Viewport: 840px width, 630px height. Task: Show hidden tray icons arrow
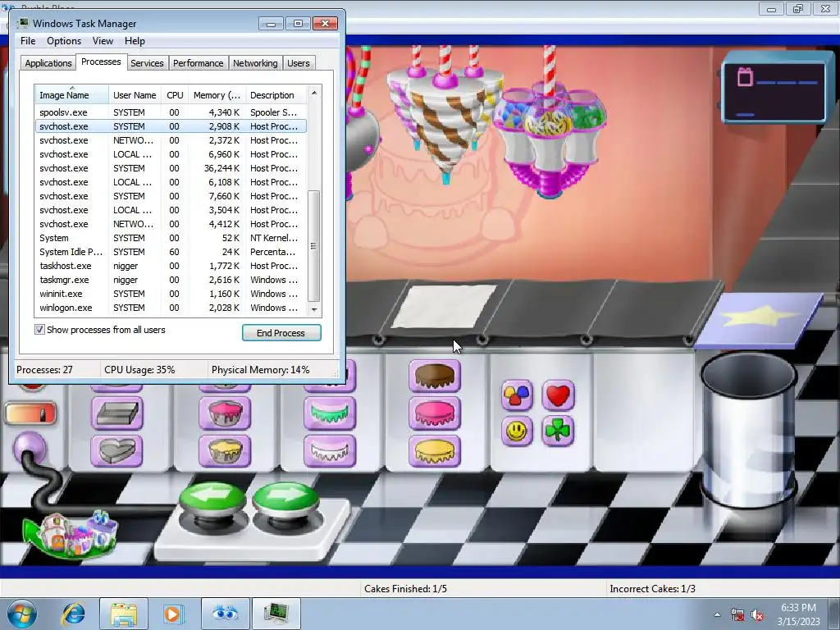click(x=717, y=615)
